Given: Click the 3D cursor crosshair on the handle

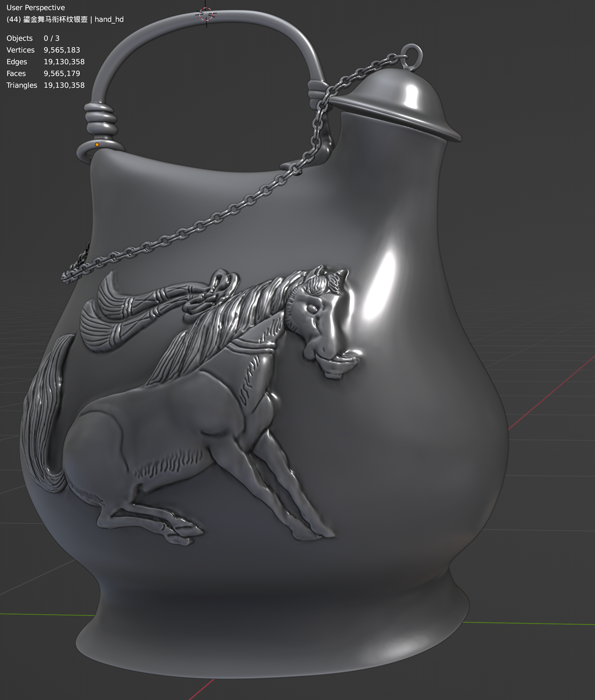Looking at the screenshot, I should tap(206, 14).
